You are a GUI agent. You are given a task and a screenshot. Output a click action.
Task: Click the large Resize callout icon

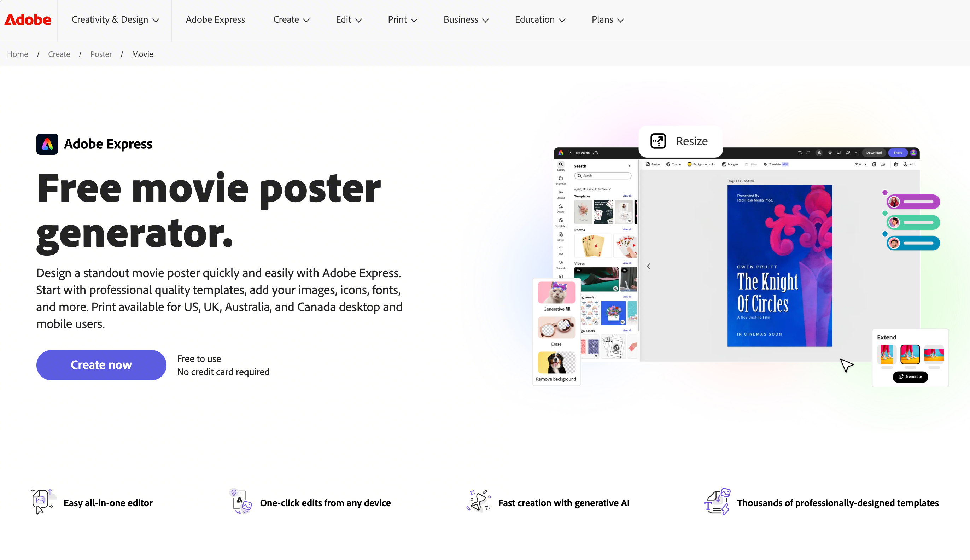click(x=658, y=141)
